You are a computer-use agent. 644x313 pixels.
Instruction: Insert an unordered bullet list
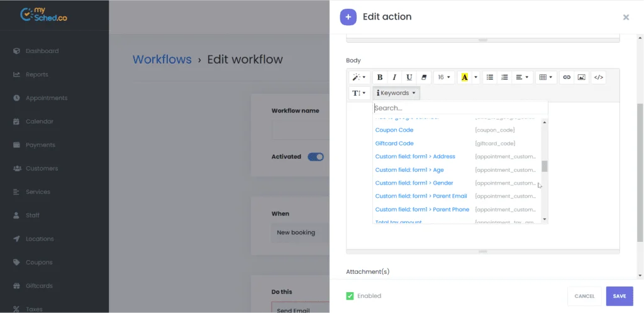pyautogui.click(x=490, y=77)
